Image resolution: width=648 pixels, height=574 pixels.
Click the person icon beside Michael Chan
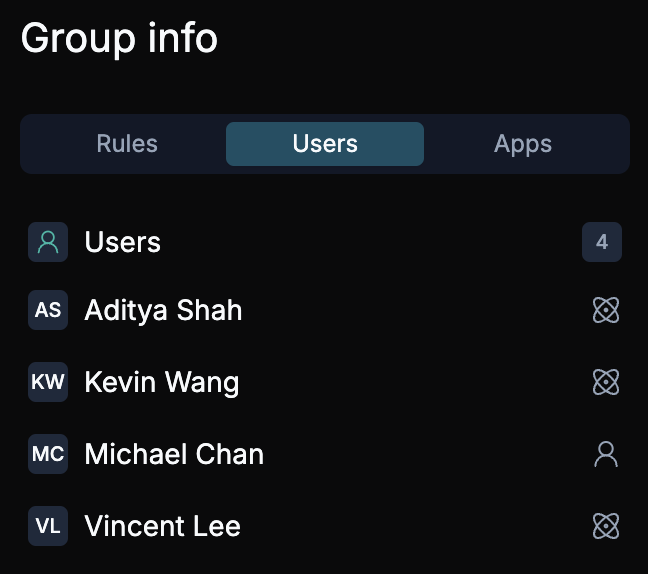tap(605, 454)
